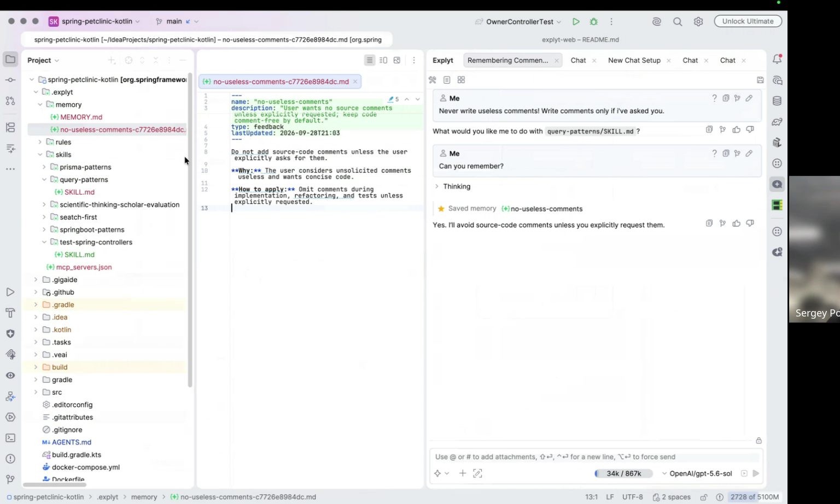Click memory in the breadcrumb path
Image resolution: width=840 pixels, height=504 pixels.
(144, 497)
